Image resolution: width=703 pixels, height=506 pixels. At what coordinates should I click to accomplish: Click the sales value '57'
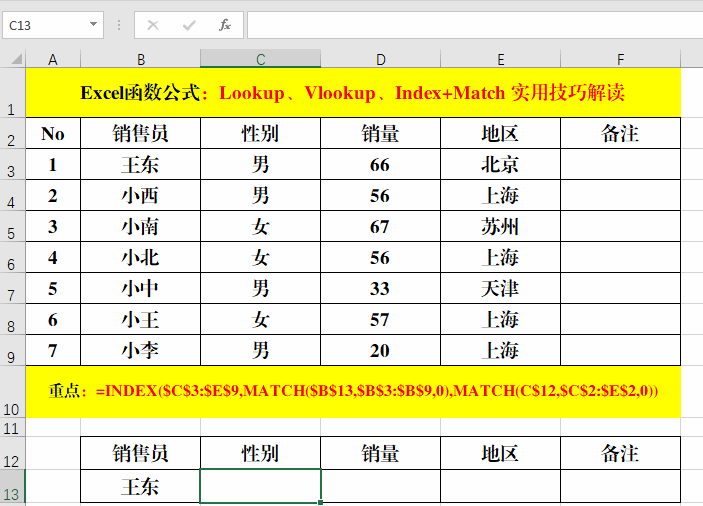pyautogui.click(x=381, y=319)
